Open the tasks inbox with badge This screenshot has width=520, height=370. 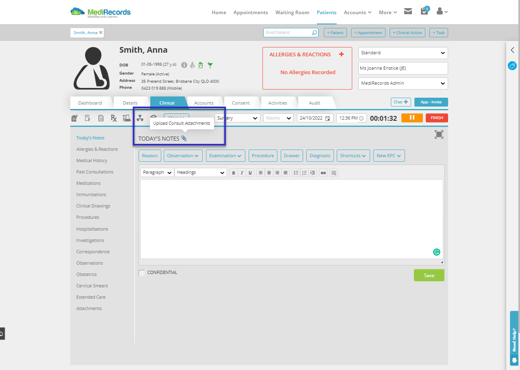click(x=425, y=11)
